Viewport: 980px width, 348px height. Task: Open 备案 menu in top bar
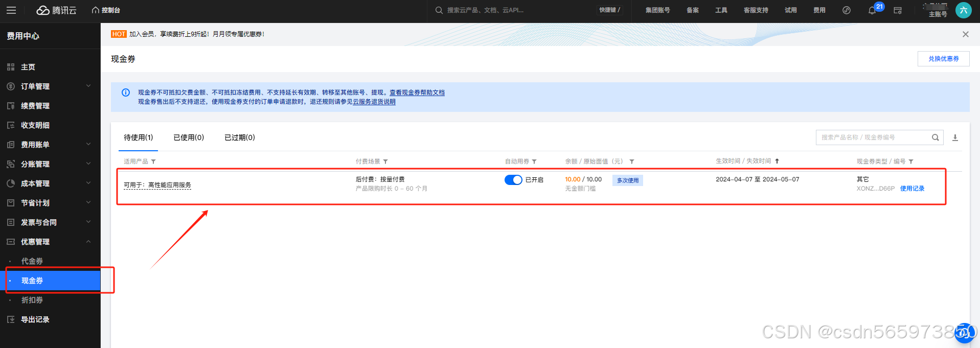693,10
